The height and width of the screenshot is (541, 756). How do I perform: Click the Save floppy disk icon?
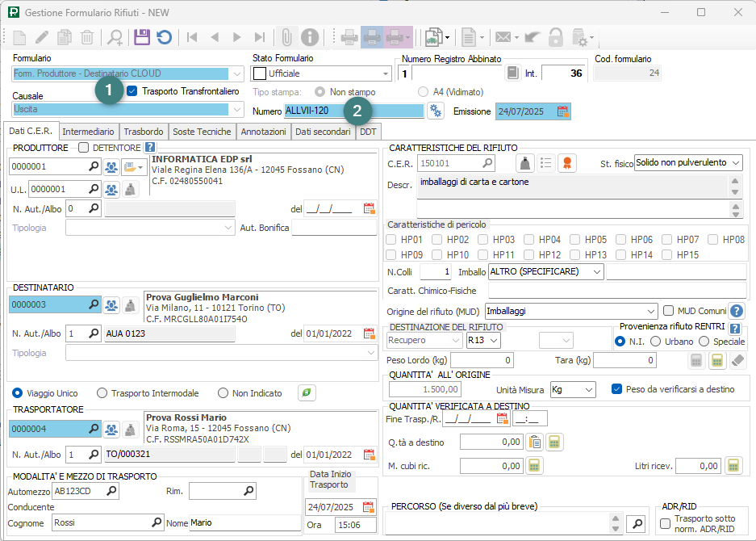(x=142, y=37)
